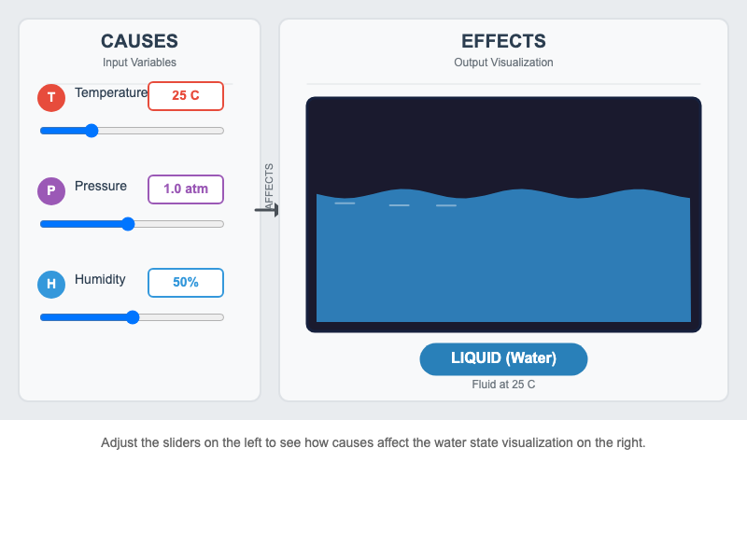Click the bottom instruction text link

(373, 442)
